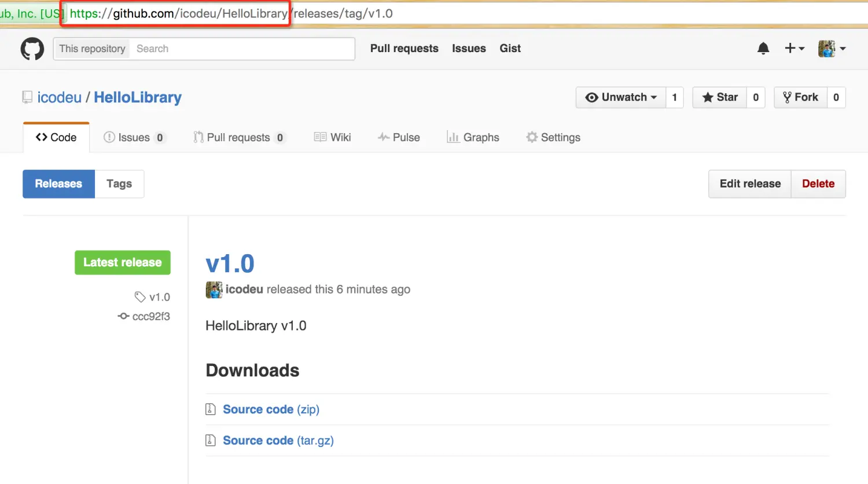Viewport: 868px width, 484px height.
Task: Focus the repository search field
Action: pyautogui.click(x=242, y=49)
